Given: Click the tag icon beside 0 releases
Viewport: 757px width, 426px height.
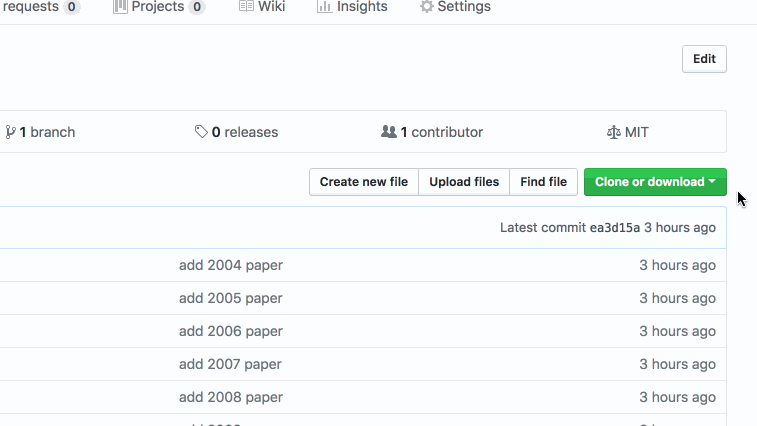Looking at the screenshot, I should pyautogui.click(x=201, y=131).
